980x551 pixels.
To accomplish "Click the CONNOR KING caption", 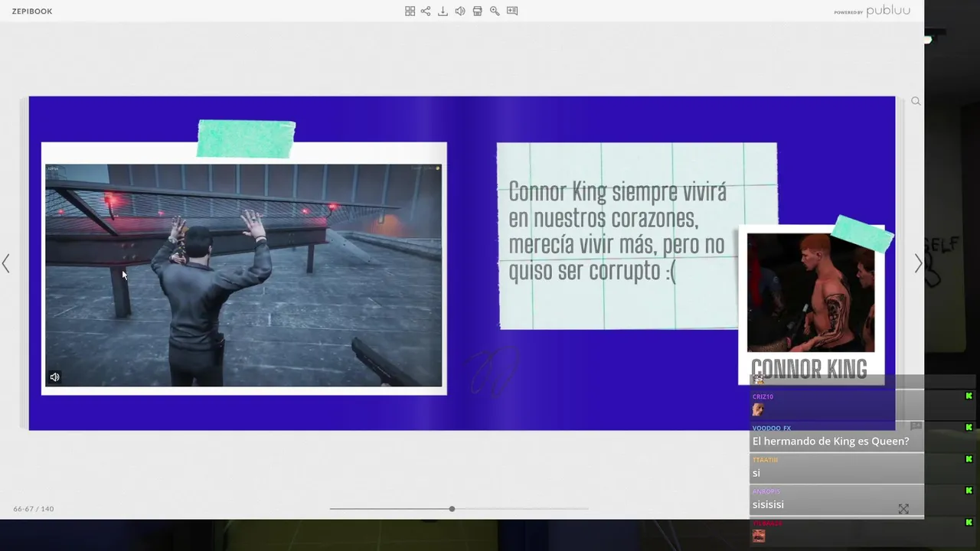I will (809, 370).
